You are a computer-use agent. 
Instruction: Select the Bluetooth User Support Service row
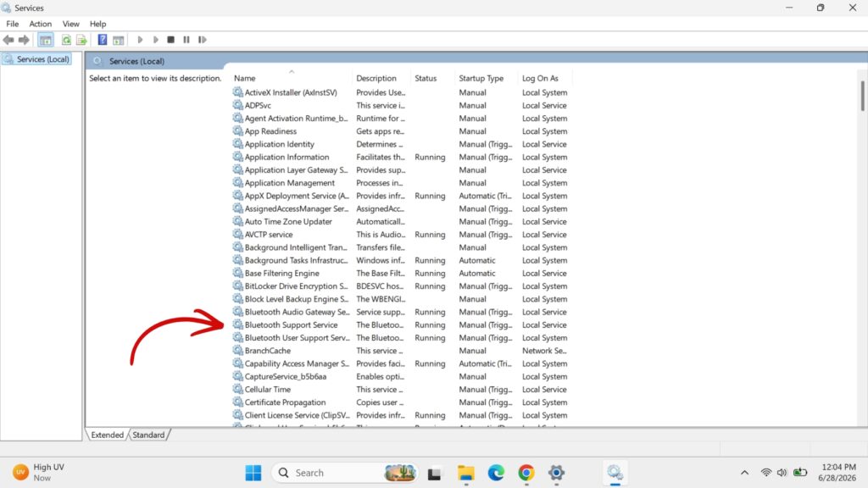(x=401, y=337)
